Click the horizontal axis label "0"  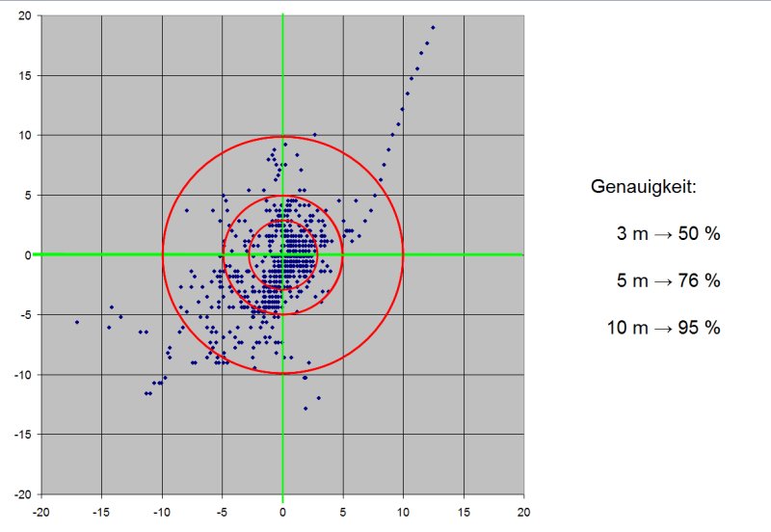click(282, 513)
